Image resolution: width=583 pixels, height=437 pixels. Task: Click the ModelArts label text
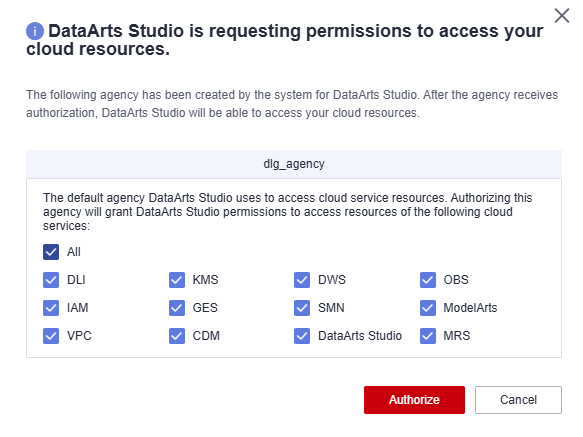point(470,308)
